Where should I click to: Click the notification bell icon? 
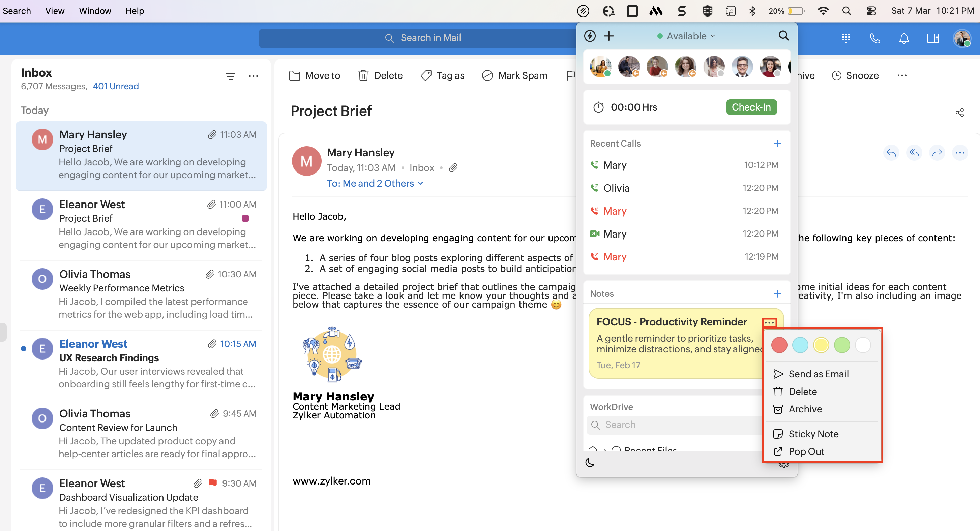coord(903,38)
